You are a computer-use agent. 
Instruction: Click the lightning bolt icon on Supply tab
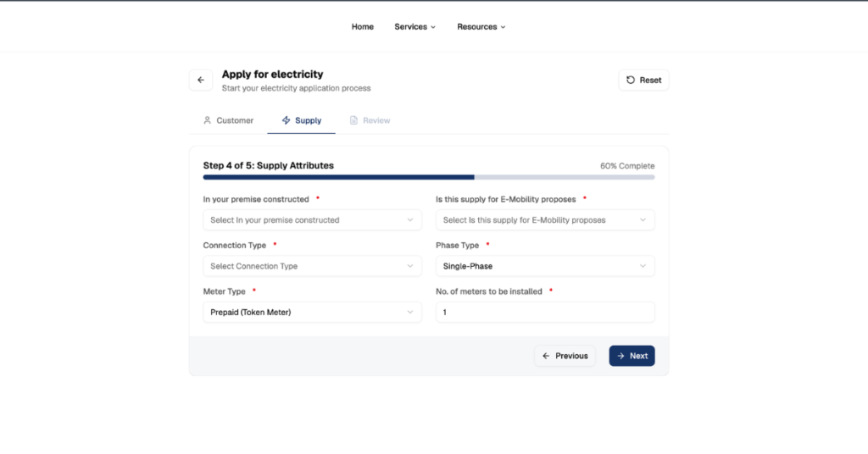tap(287, 120)
